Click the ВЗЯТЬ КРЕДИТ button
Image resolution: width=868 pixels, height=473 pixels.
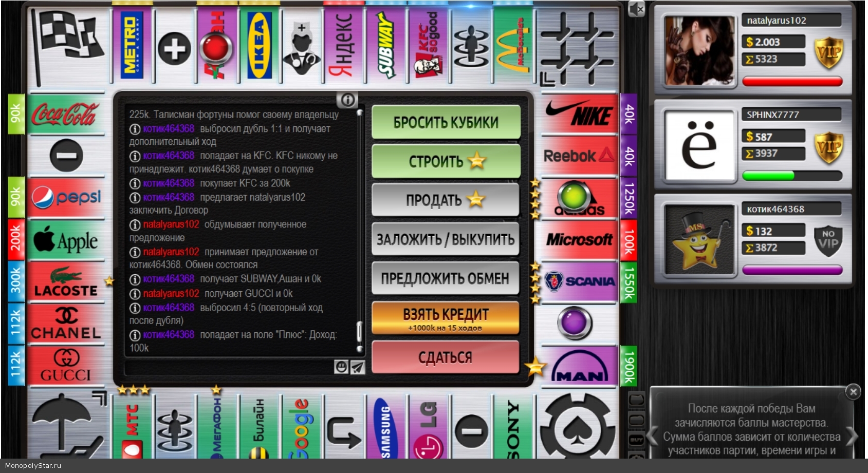(446, 317)
